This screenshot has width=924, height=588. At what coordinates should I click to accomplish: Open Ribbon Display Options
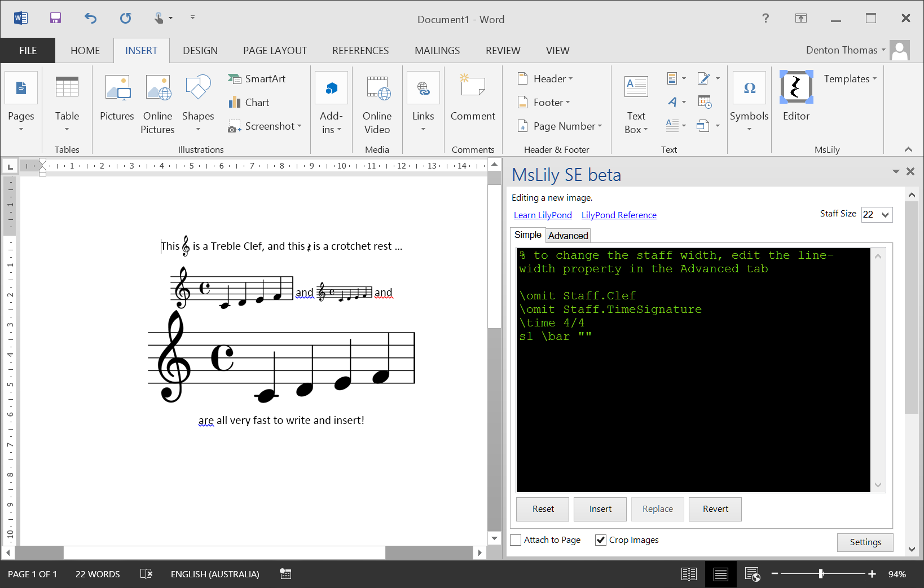pyautogui.click(x=801, y=18)
